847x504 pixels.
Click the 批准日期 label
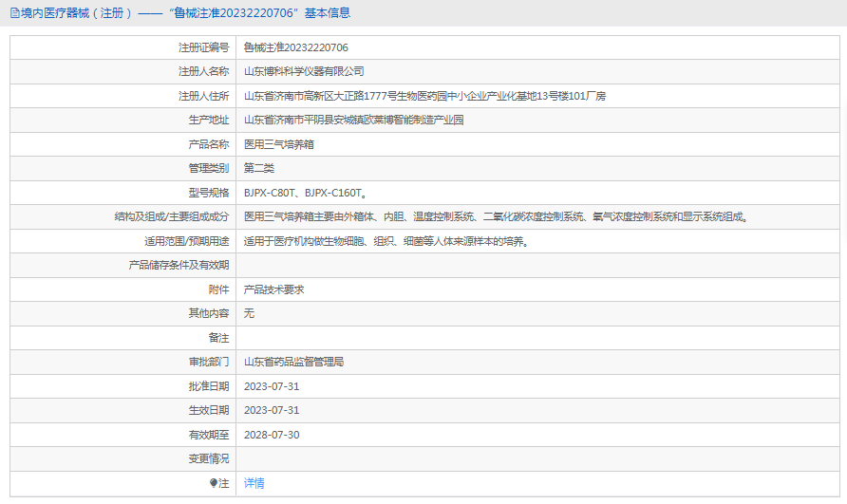209,386
